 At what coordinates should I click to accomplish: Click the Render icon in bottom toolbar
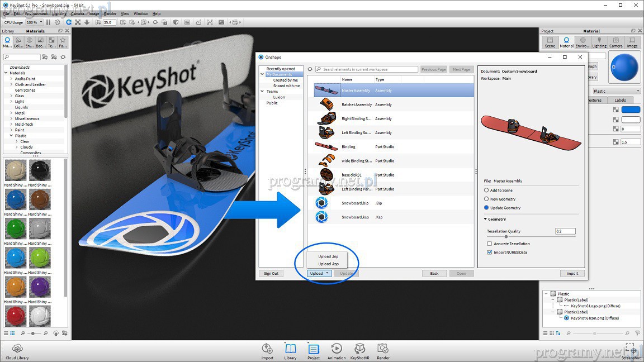tap(383, 349)
